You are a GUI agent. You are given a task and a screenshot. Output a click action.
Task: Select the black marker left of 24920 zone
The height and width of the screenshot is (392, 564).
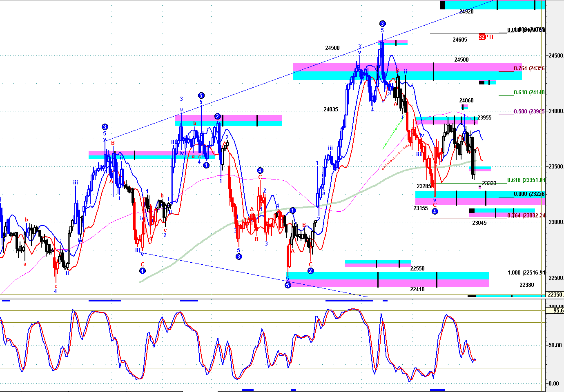coord(442,5)
